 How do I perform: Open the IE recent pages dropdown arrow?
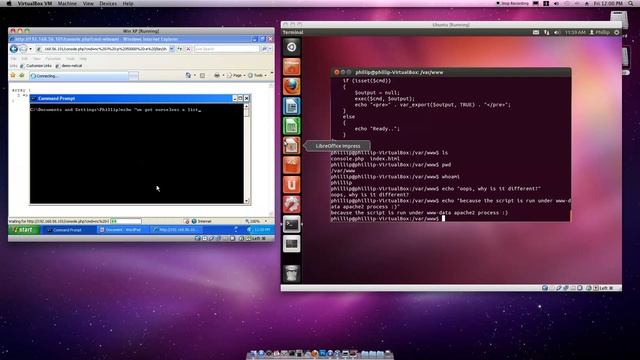pyautogui.click(x=31, y=49)
